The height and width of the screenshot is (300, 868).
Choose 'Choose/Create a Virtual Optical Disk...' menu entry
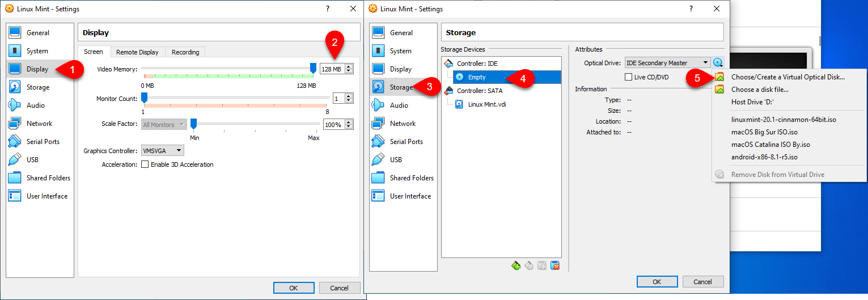click(788, 77)
